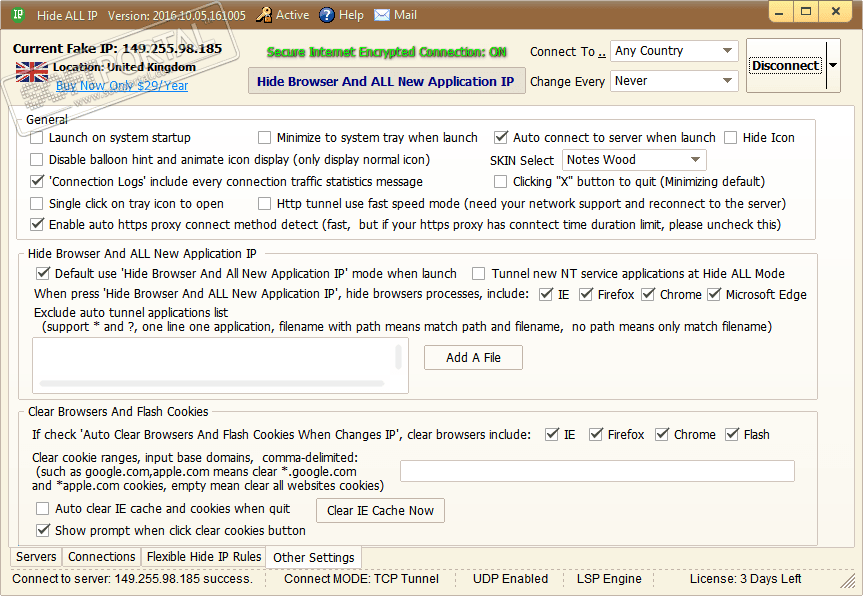Viewport: 863px width, 596px height.
Task: Switch to the Connections tab
Action: click(x=101, y=556)
